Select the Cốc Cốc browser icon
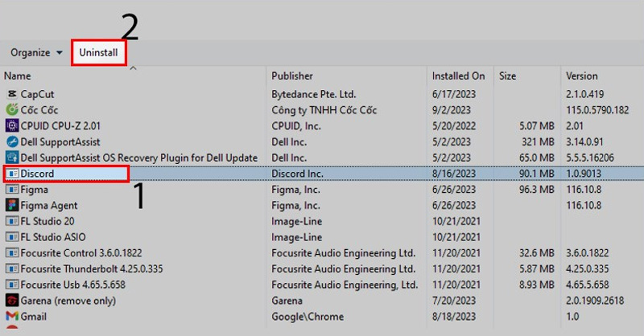 (x=12, y=109)
